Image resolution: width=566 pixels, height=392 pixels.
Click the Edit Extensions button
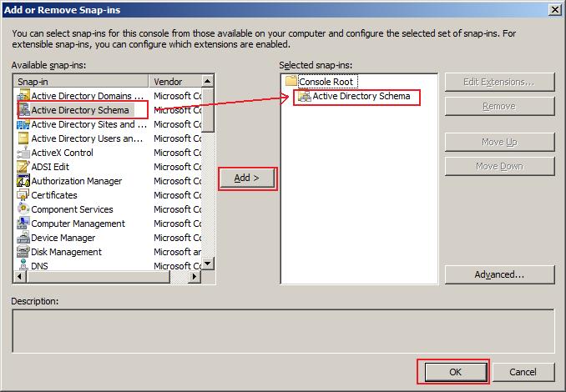499,82
